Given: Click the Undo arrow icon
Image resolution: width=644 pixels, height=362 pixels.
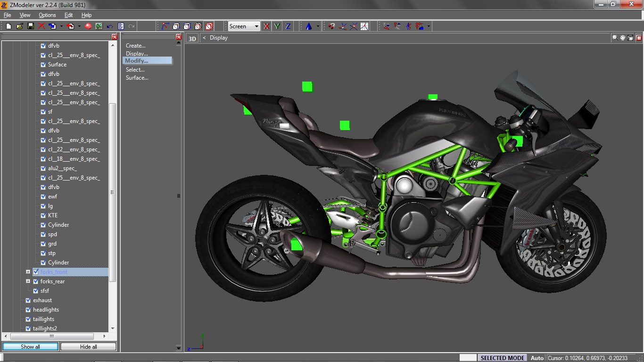Looking at the screenshot, I should [x=110, y=26].
